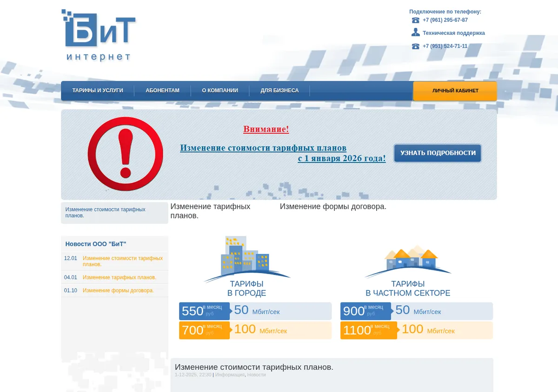Click the phone icon beside +7 (961) number

tap(416, 20)
